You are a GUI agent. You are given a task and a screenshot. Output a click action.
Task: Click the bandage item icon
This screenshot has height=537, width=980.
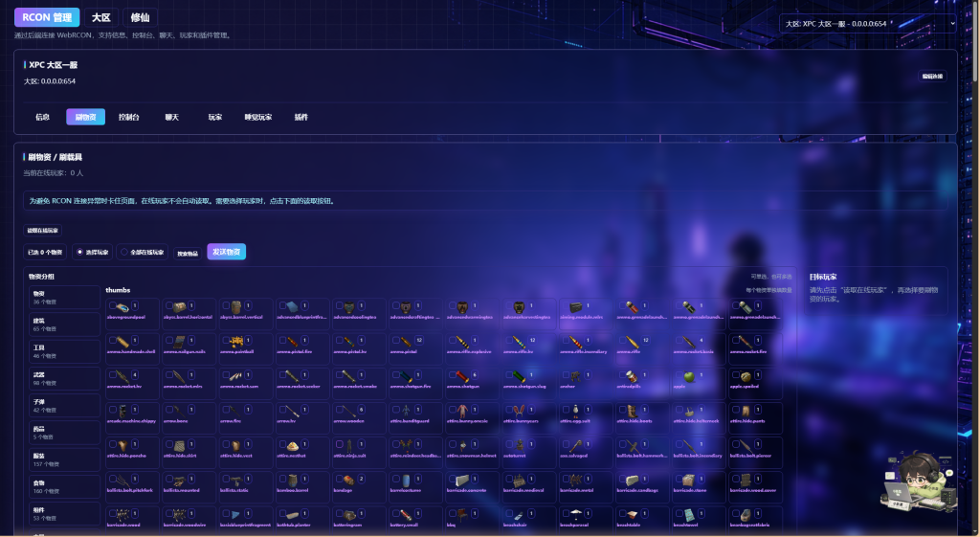[348, 481]
